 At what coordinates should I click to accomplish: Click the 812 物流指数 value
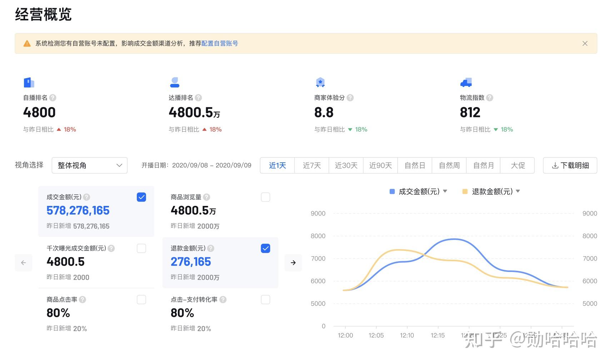470,113
